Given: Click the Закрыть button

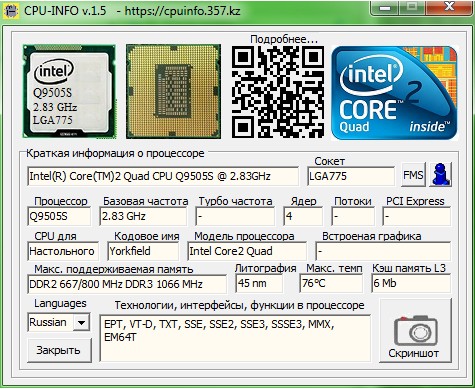Looking at the screenshot, I should coord(59,350).
